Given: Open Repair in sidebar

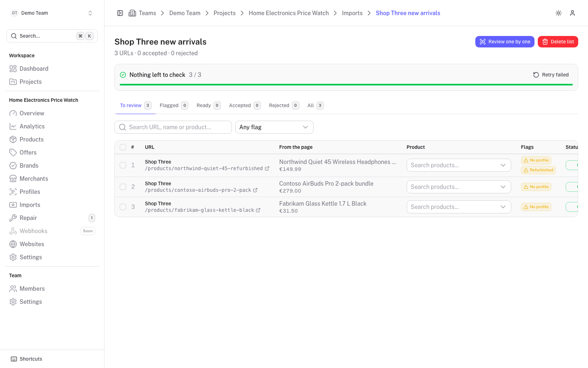Looking at the screenshot, I should [x=52, y=218].
